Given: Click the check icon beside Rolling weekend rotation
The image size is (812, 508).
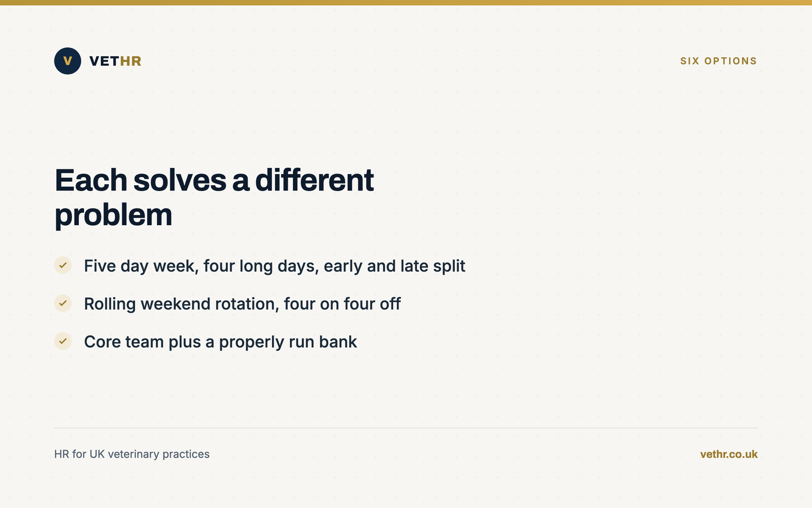Looking at the screenshot, I should click(x=63, y=303).
